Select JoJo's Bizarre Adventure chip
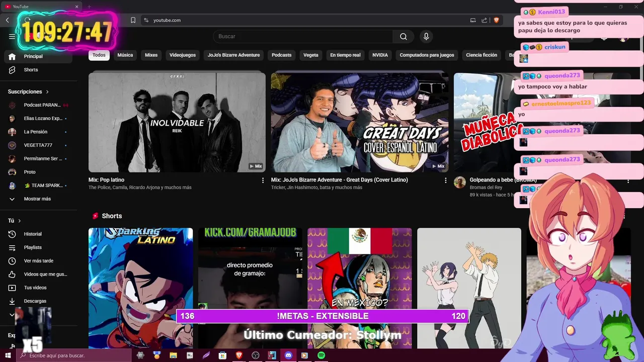Viewport: 644px width, 362px height. coord(234,55)
